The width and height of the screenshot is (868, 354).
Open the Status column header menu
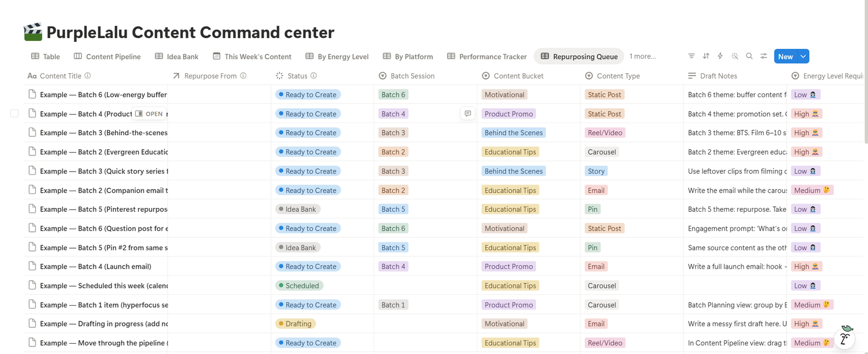tap(297, 76)
